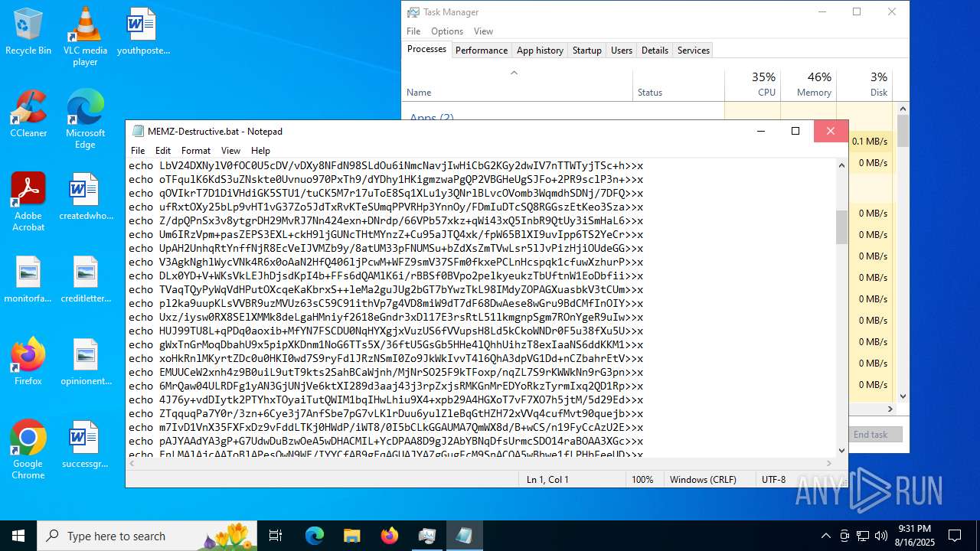The image size is (980, 551).
Task: Switch to Notepad on the taskbar
Action: pos(464,536)
